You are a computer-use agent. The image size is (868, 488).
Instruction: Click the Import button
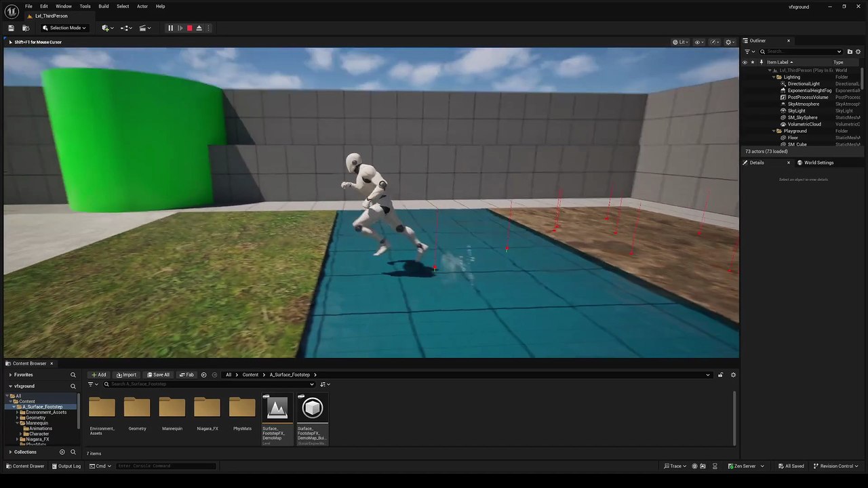point(126,375)
